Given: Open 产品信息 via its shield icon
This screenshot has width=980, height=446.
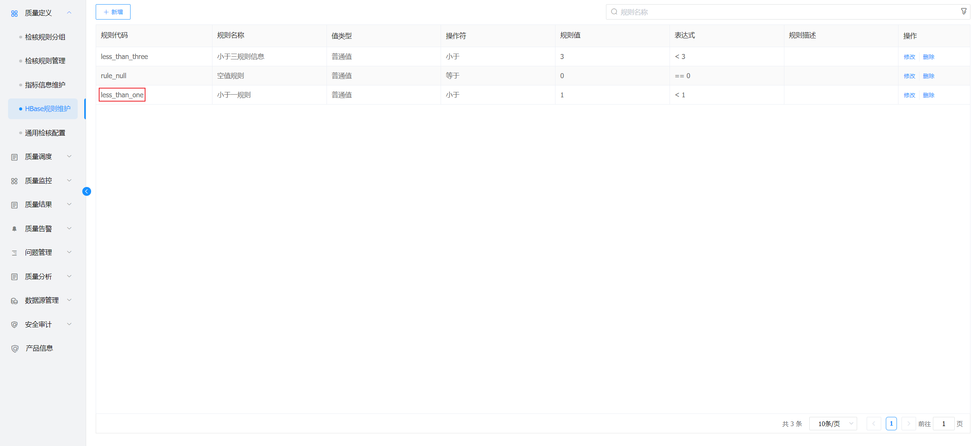Looking at the screenshot, I should click(15, 349).
